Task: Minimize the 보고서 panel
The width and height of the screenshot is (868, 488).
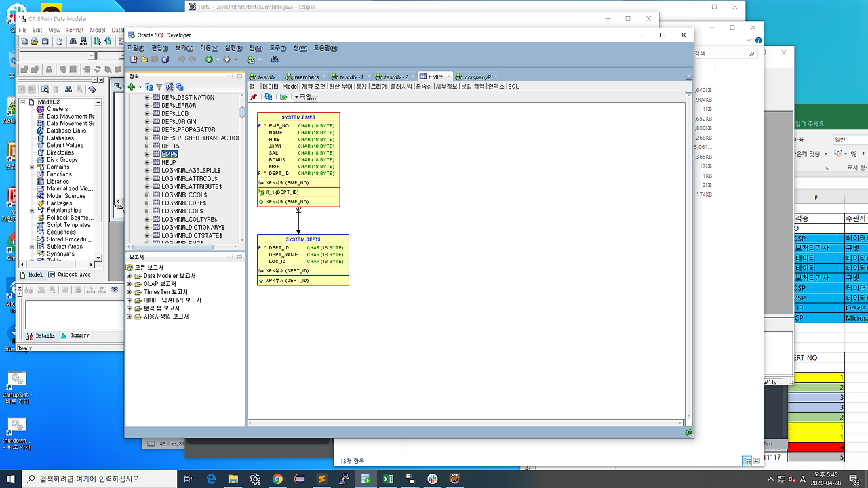Action: click(241, 257)
